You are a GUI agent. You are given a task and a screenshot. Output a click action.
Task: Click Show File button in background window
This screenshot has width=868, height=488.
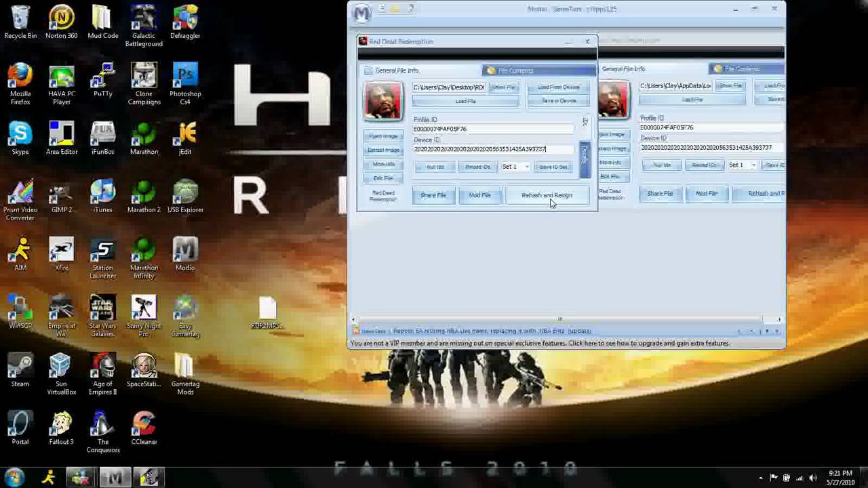coord(730,86)
